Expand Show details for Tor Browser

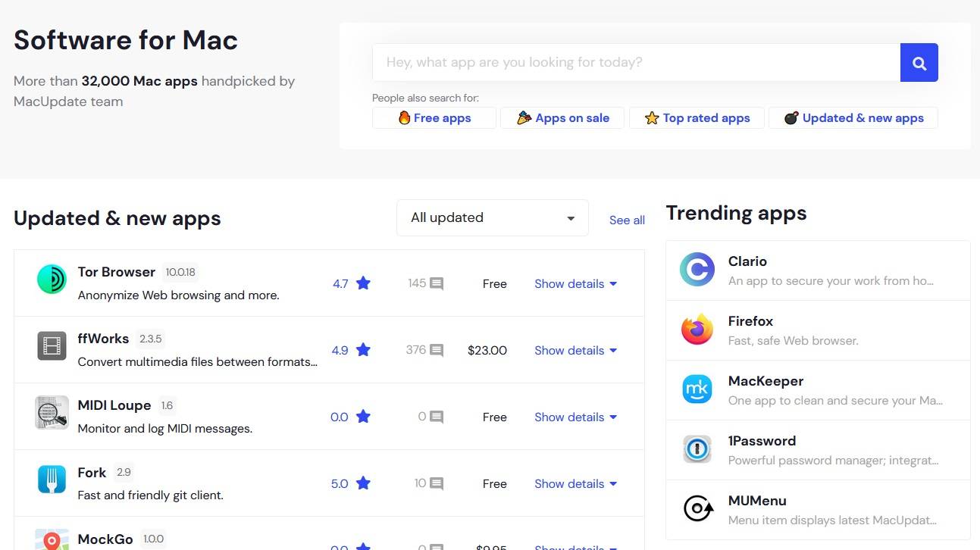coord(575,283)
